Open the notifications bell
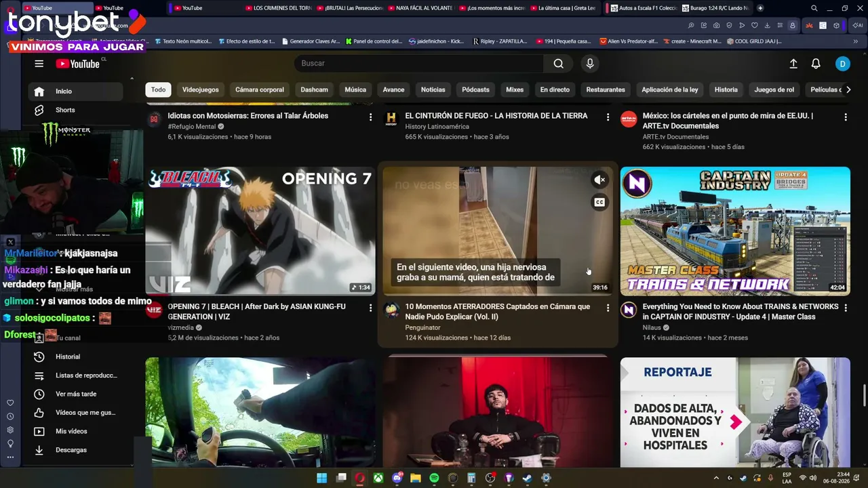This screenshot has width=868, height=488. click(816, 64)
